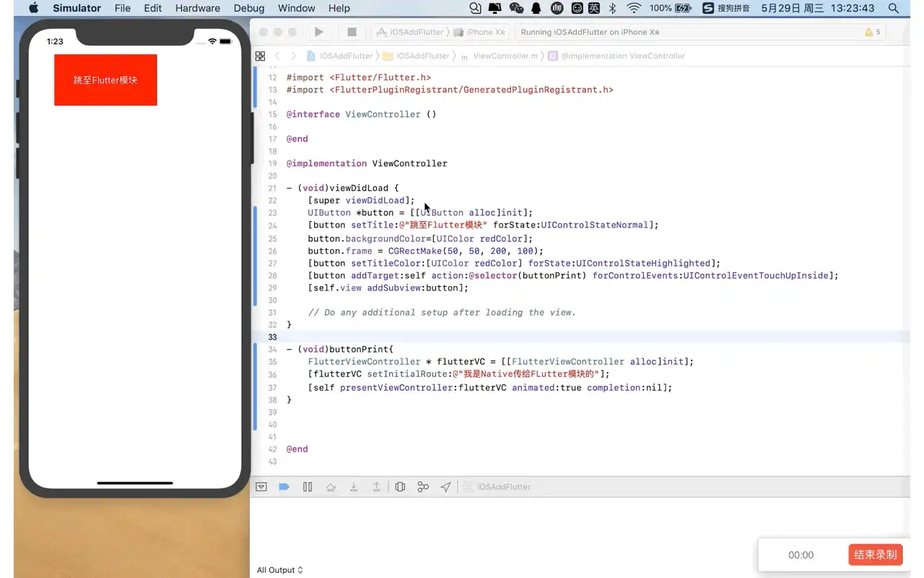The image size is (924, 578).
Task: Click the @interface ViewController line
Action: [x=361, y=114]
